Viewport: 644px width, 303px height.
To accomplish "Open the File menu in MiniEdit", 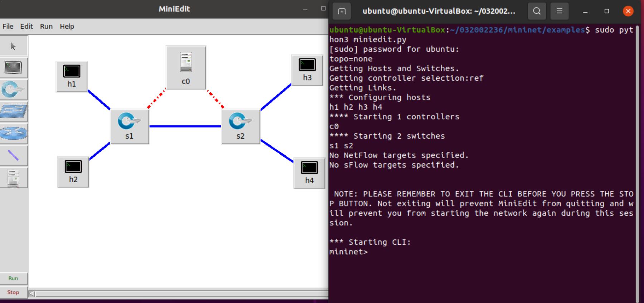I will 8,26.
